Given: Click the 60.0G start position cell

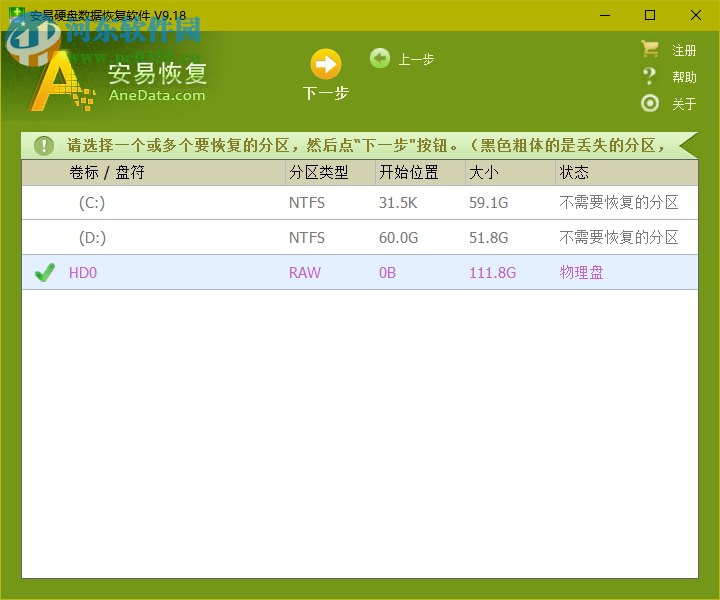Looking at the screenshot, I should [x=399, y=237].
